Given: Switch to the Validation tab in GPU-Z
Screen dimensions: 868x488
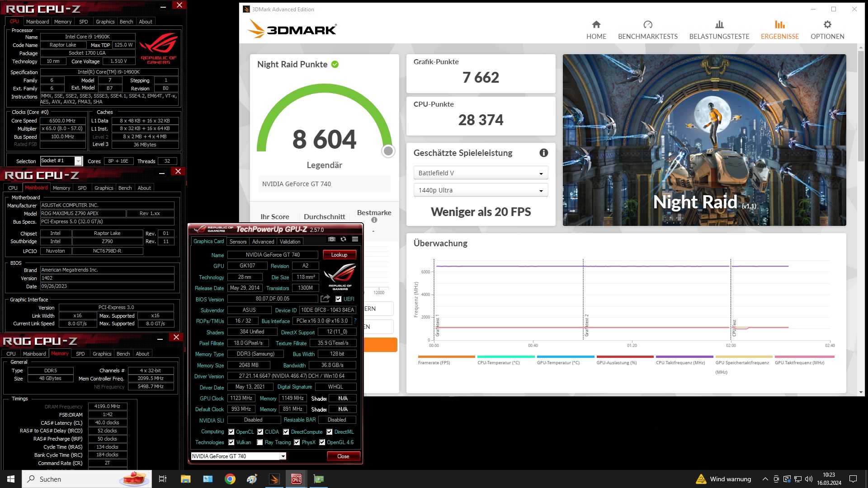Looking at the screenshot, I should coord(290,241).
